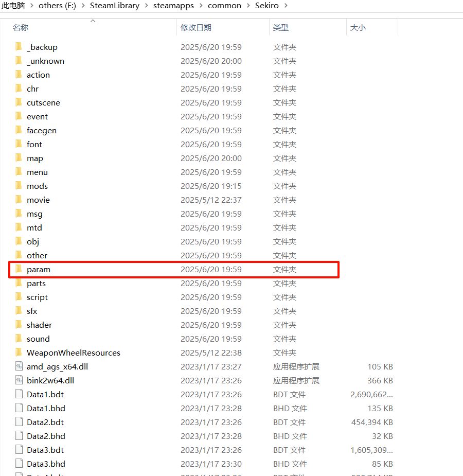
Task: Click the _backup folder icon
Action: pyautogui.click(x=19, y=47)
